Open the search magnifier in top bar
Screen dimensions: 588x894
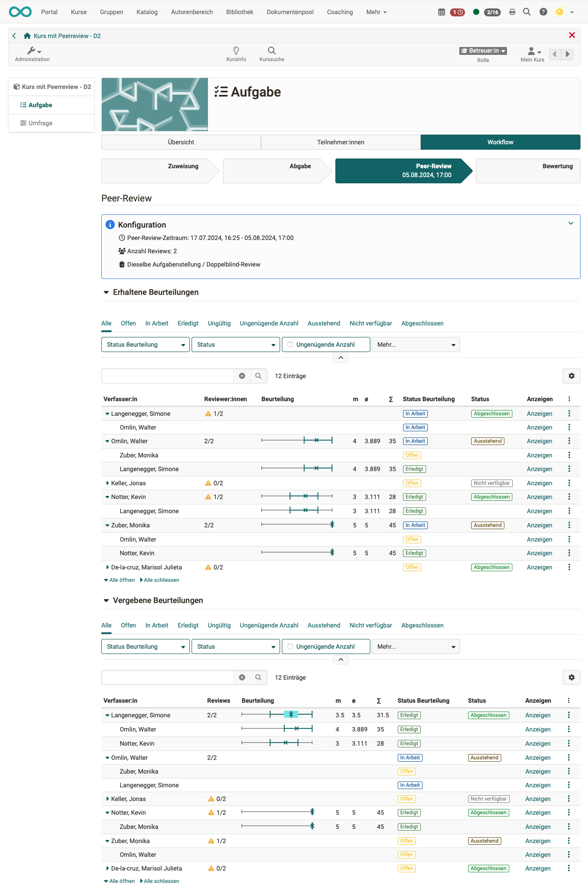point(527,12)
